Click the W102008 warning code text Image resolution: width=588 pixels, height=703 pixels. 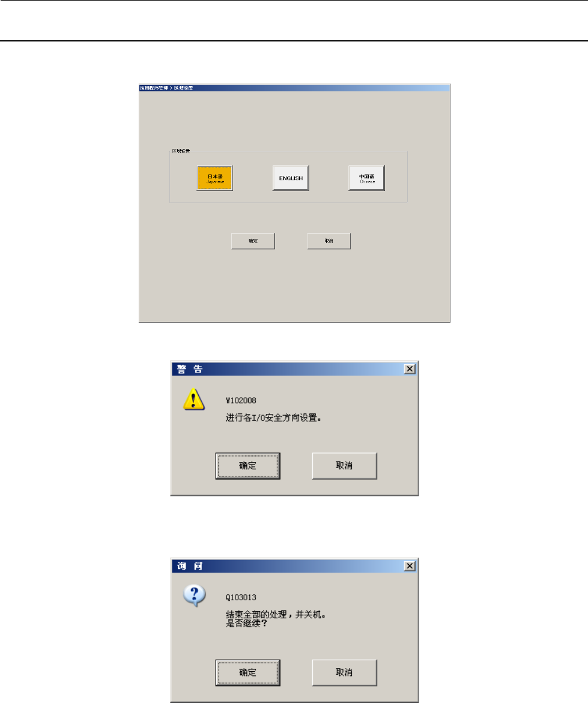(x=241, y=400)
